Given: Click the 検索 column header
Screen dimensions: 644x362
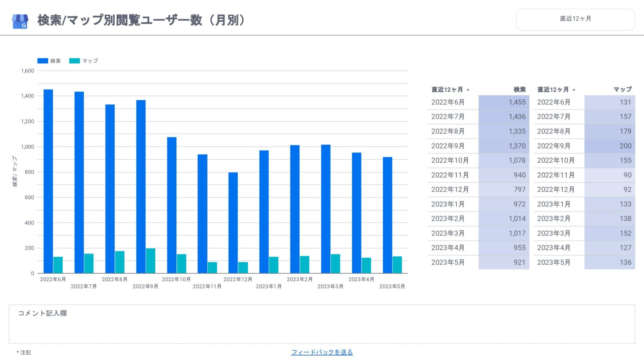Looking at the screenshot, I should (x=519, y=89).
